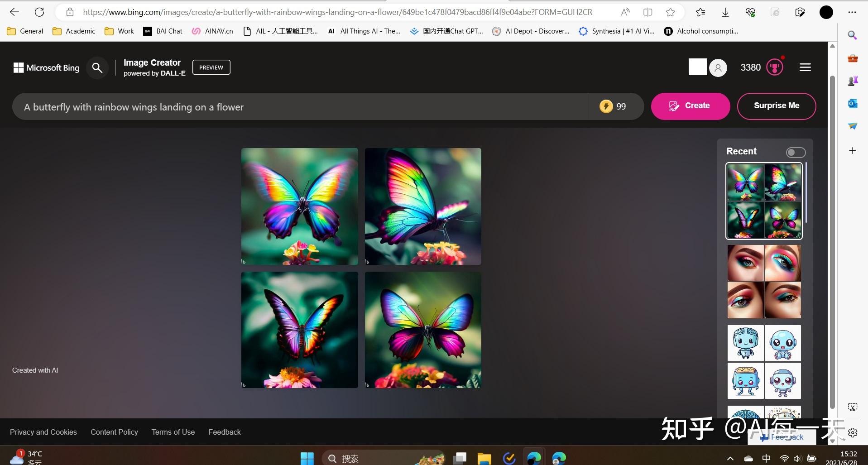The width and height of the screenshot is (868, 465).
Task: Click the boosts lightning icon showing 99
Action: [x=607, y=106]
